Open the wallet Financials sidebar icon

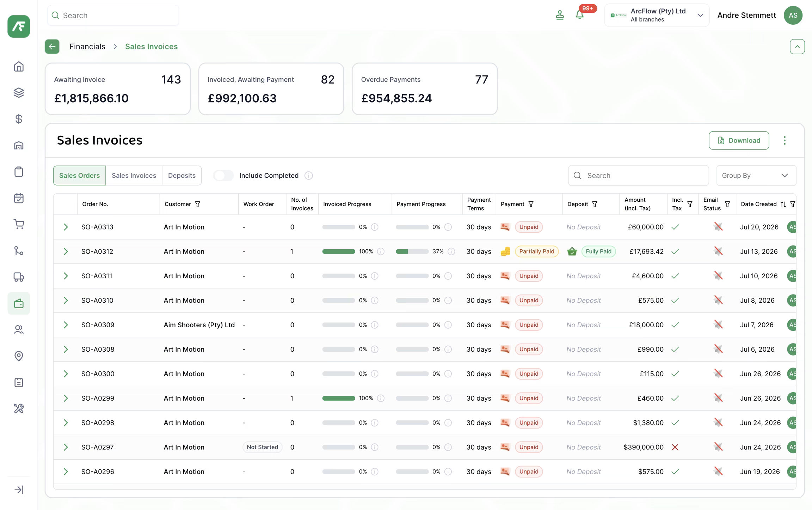19,303
